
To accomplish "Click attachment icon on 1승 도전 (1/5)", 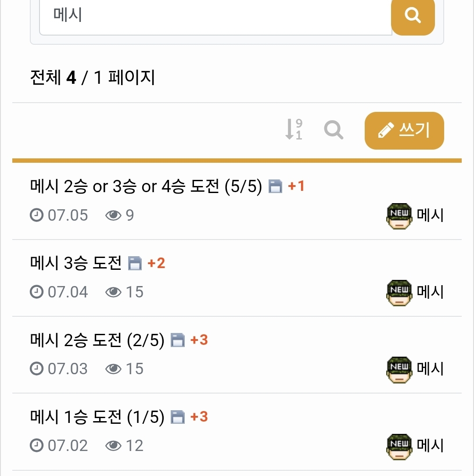I will [177, 417].
